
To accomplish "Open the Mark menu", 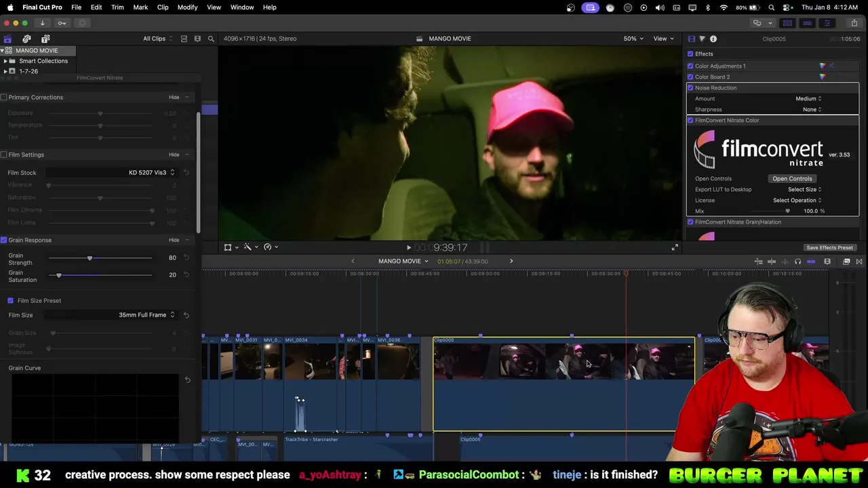I will [x=140, y=7].
